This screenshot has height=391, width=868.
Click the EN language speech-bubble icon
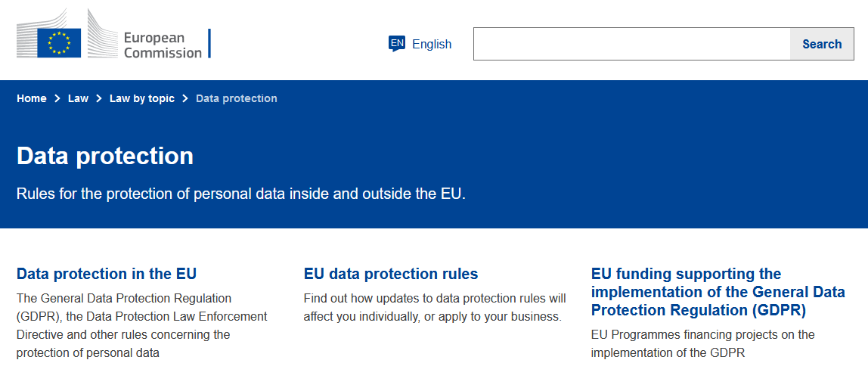[x=397, y=44]
